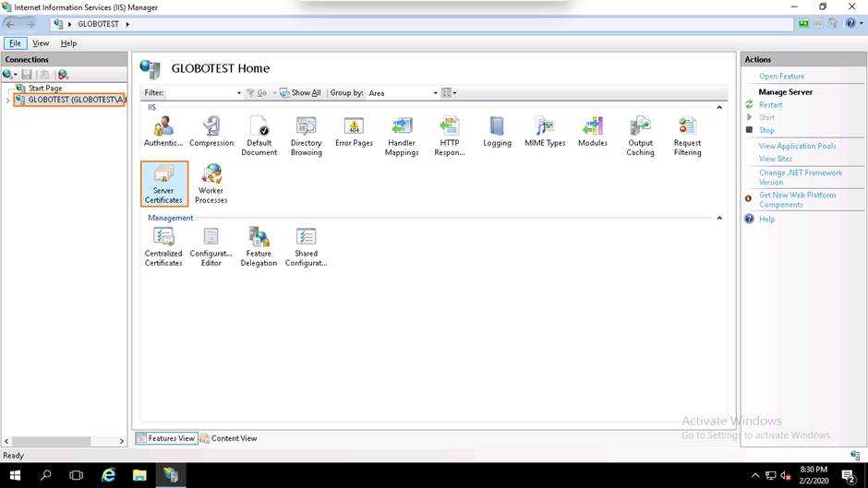Select GLOBOTEST server in Connections tree
Image resolution: width=868 pixels, height=488 pixels.
pyautogui.click(x=69, y=100)
